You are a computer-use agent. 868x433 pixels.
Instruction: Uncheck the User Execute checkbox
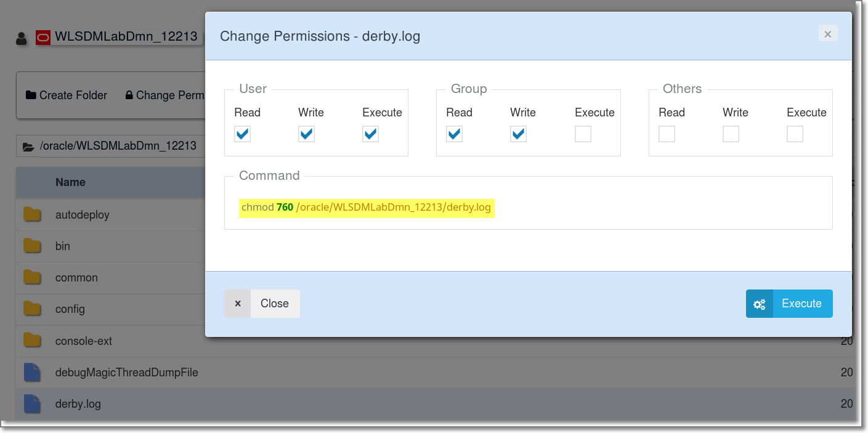pos(371,134)
